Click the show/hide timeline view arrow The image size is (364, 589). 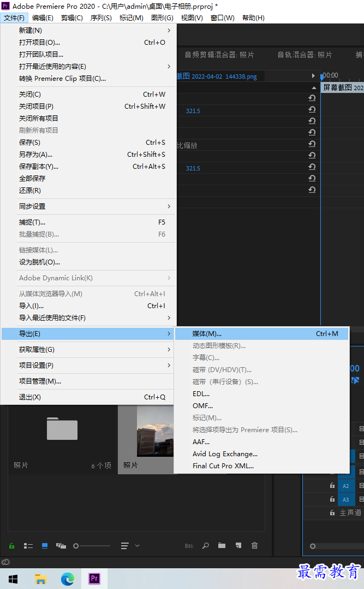(x=313, y=76)
